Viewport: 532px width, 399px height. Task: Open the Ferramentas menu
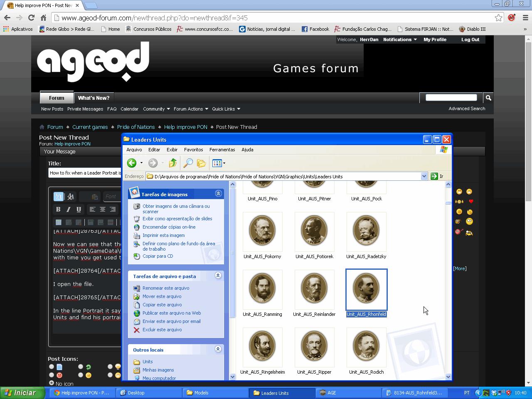tap(222, 150)
